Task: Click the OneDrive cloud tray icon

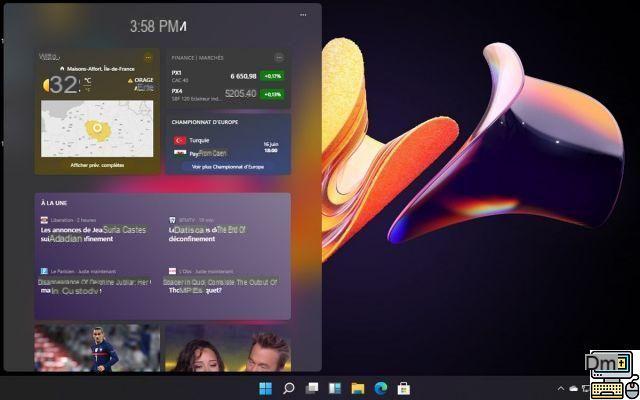Action: (573, 389)
